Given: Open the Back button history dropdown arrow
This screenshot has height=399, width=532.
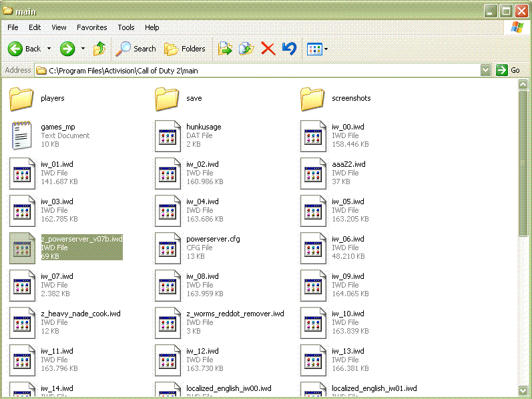Looking at the screenshot, I should [x=49, y=49].
